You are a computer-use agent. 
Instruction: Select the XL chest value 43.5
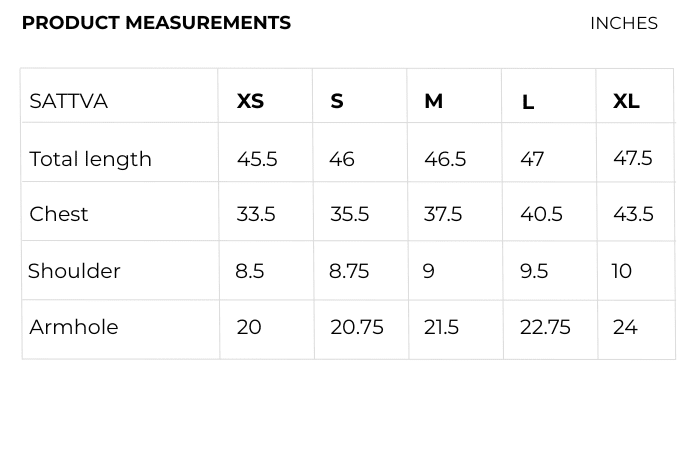633,214
